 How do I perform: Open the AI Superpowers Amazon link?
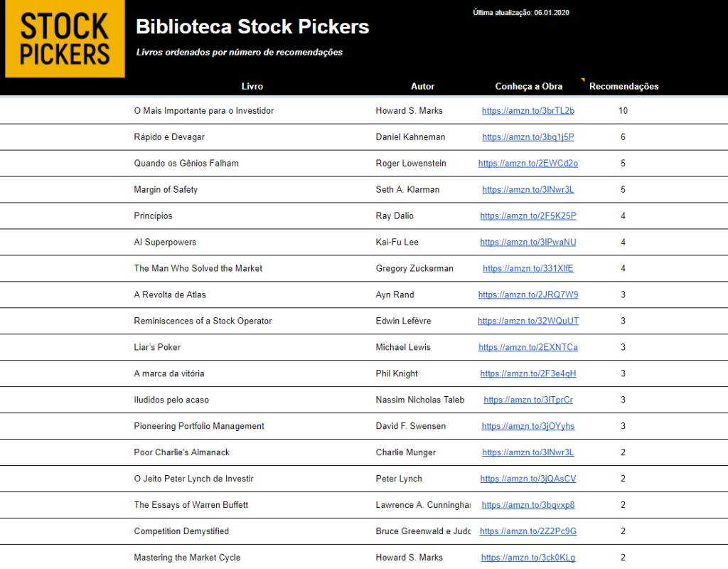coord(528,243)
